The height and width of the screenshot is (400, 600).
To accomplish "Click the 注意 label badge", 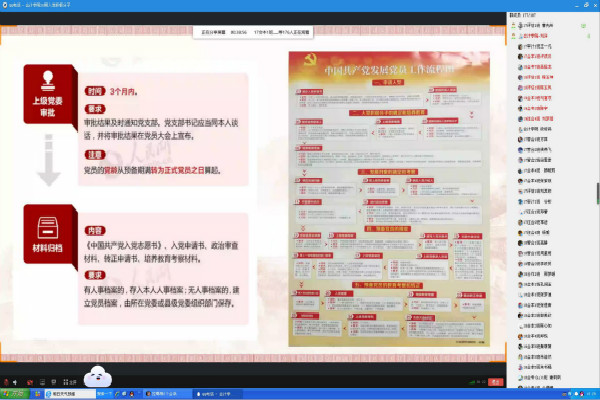I will 95,155.
